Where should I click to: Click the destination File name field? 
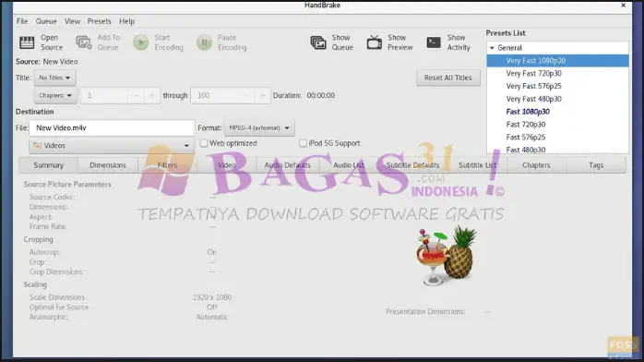[112, 127]
